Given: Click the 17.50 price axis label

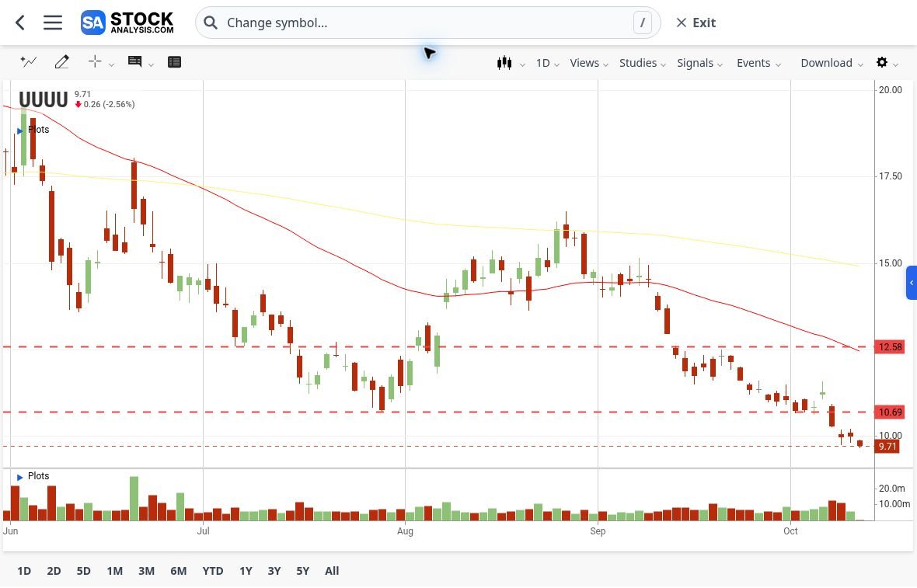Looking at the screenshot, I should pyautogui.click(x=891, y=176).
